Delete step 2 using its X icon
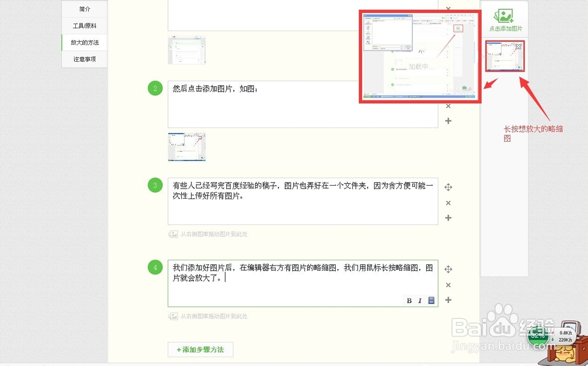The width and height of the screenshot is (588, 366). 448,106
